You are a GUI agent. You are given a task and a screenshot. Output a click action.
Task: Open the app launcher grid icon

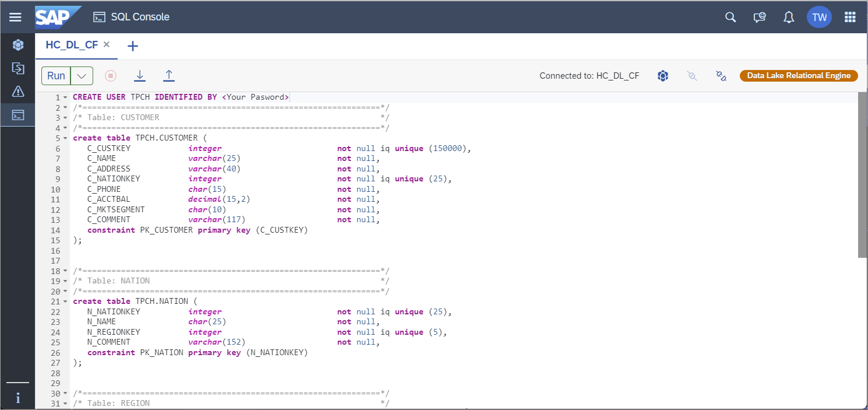pyautogui.click(x=850, y=17)
